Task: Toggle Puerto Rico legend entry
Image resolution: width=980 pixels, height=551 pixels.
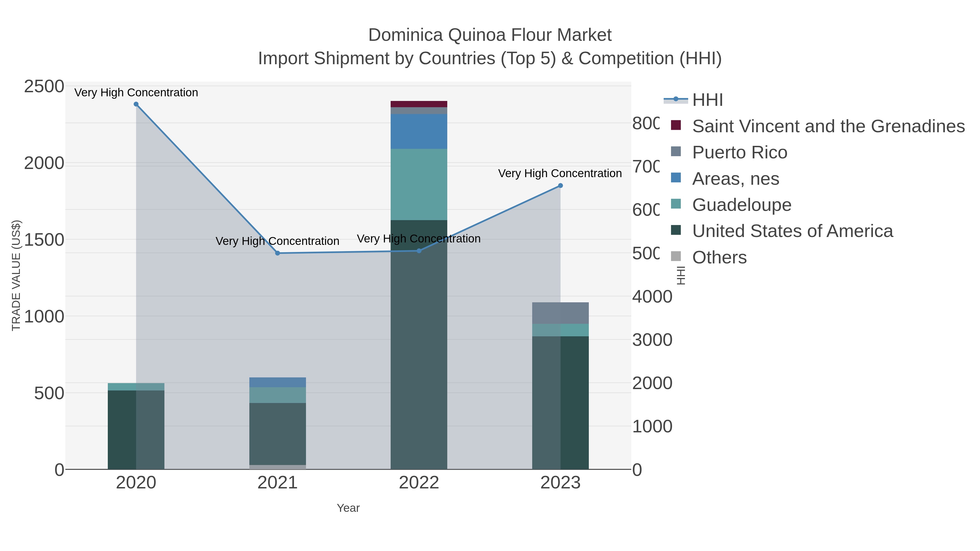Action: pos(725,152)
